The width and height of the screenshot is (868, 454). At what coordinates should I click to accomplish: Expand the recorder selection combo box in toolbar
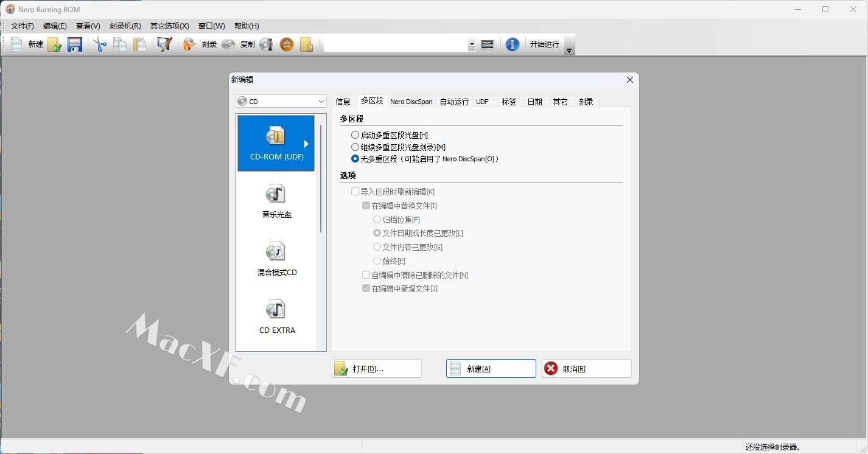(472, 44)
